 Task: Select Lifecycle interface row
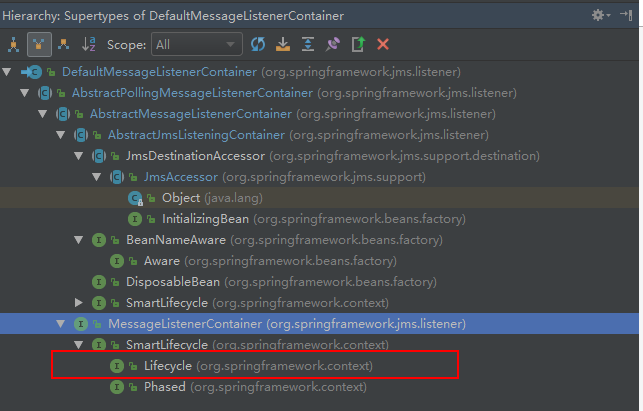pyautogui.click(x=319, y=366)
